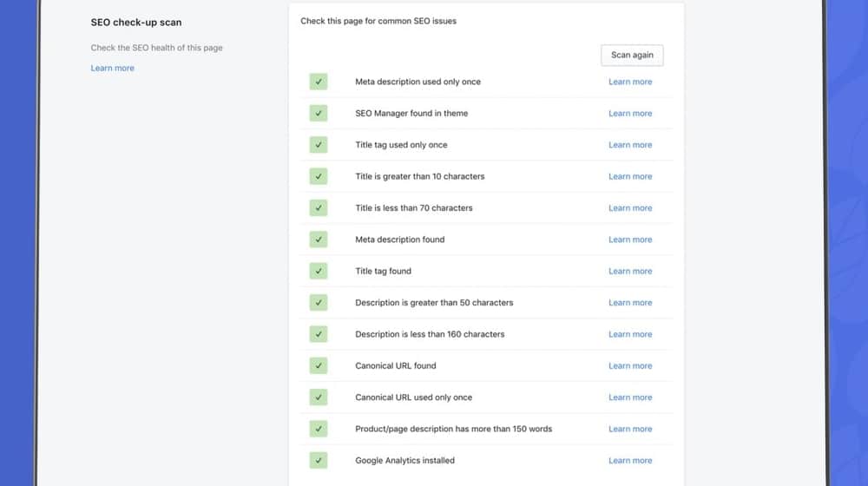Click the Scan again button
The width and height of the screenshot is (868, 486).
(632, 55)
